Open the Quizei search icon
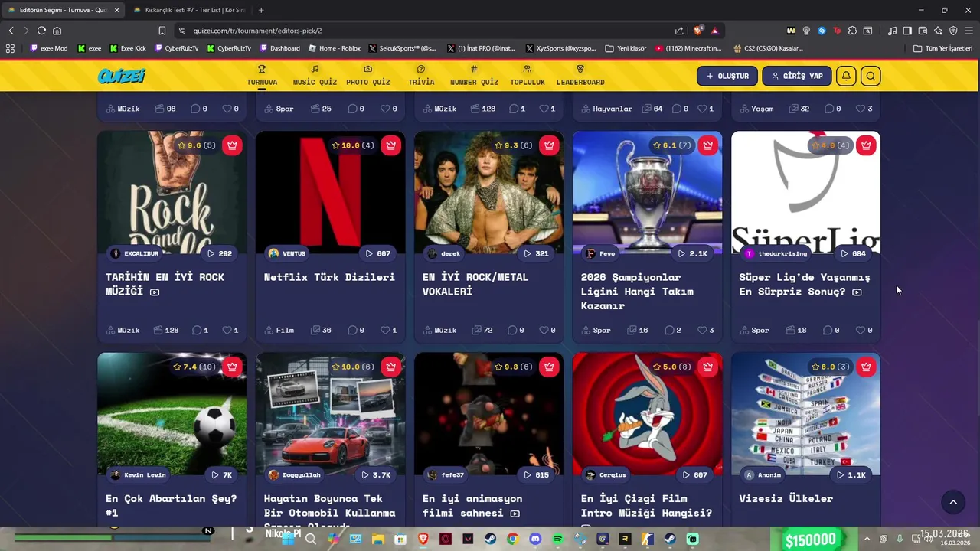The width and height of the screenshot is (980, 551). pos(871,76)
